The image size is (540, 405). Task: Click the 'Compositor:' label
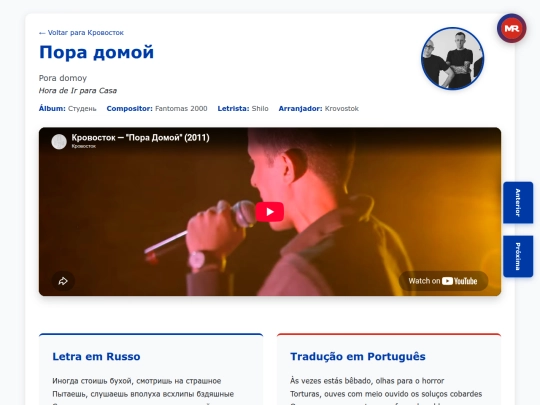click(x=129, y=109)
